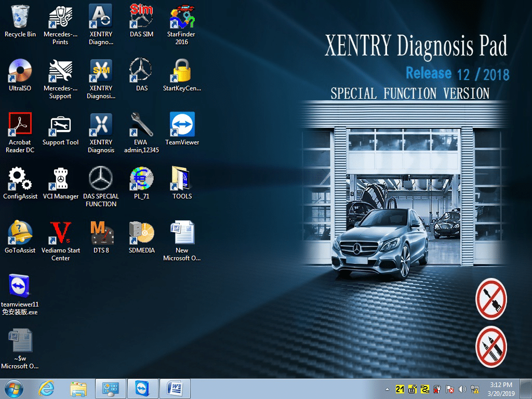Open the Vediamo Start Center shortcut
This screenshot has height=399, width=532.
(60, 234)
